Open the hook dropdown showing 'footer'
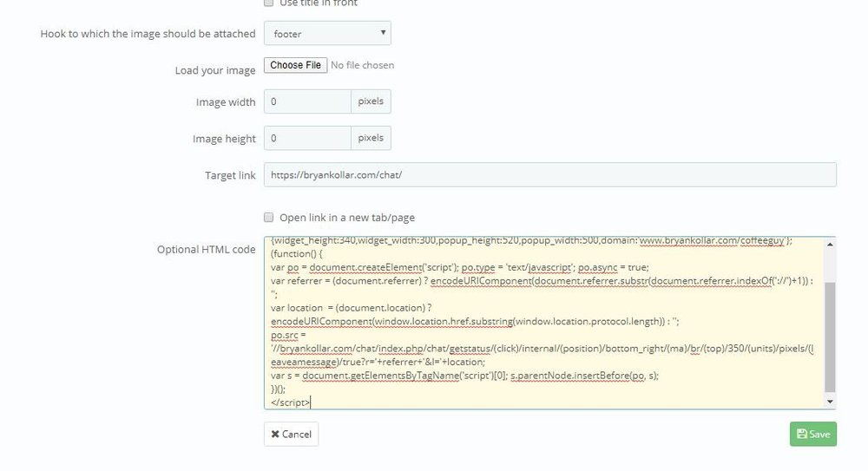Image resolution: width=868 pixels, height=471 pixels. click(x=327, y=34)
